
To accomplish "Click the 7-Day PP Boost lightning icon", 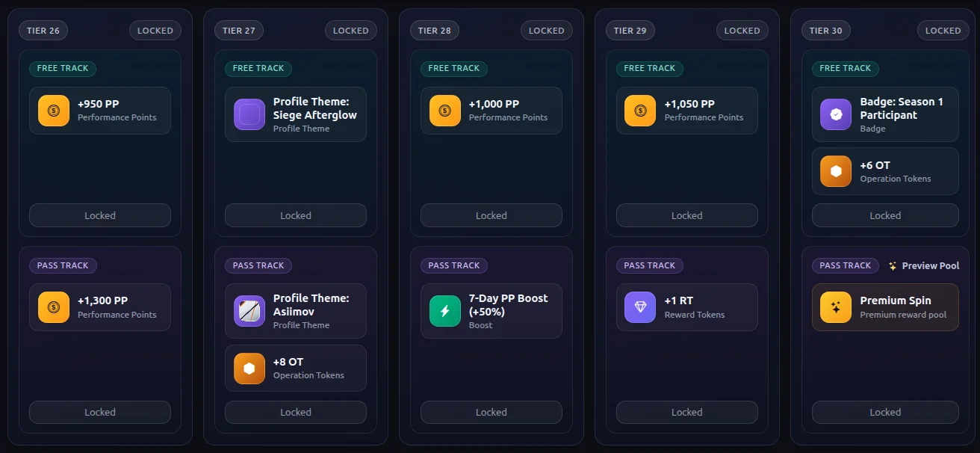I will pyautogui.click(x=445, y=311).
